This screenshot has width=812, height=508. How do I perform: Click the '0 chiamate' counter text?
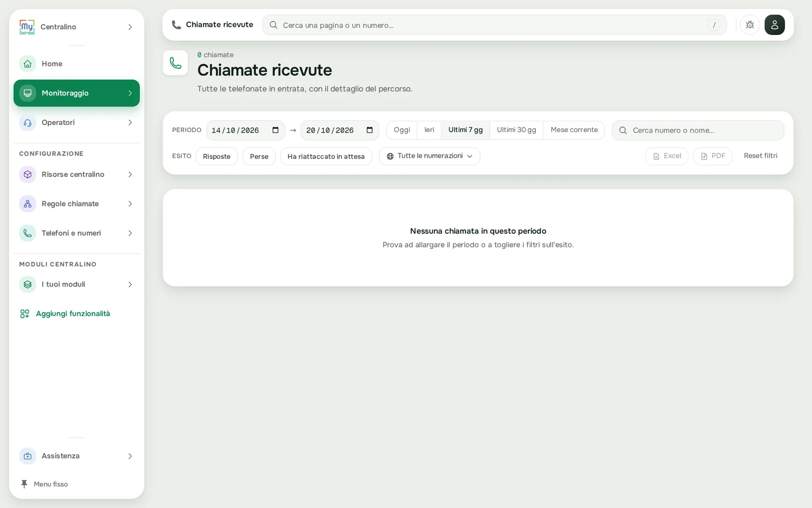(x=216, y=55)
